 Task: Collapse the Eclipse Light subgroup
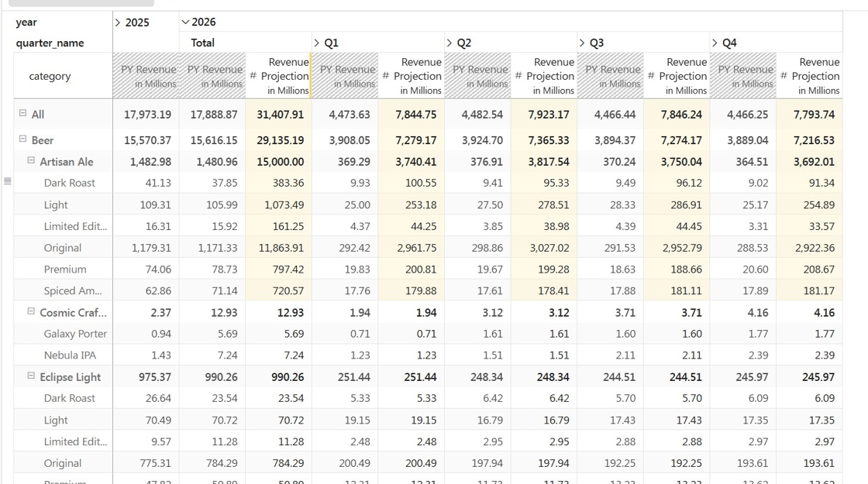(x=31, y=376)
